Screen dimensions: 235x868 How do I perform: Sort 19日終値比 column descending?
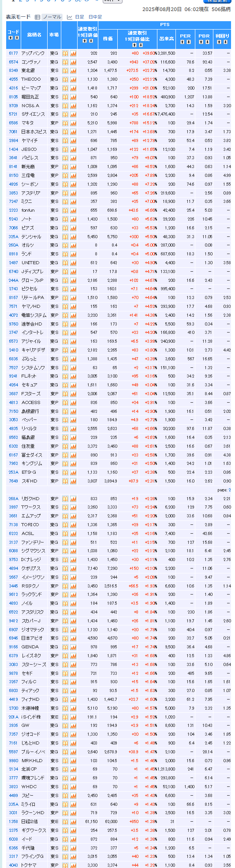tap(142, 45)
